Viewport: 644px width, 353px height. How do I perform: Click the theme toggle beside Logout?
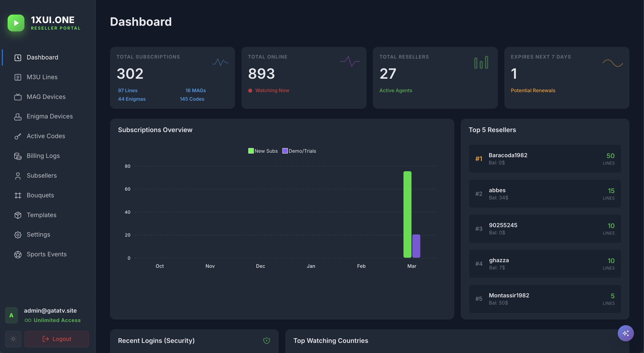tap(13, 339)
